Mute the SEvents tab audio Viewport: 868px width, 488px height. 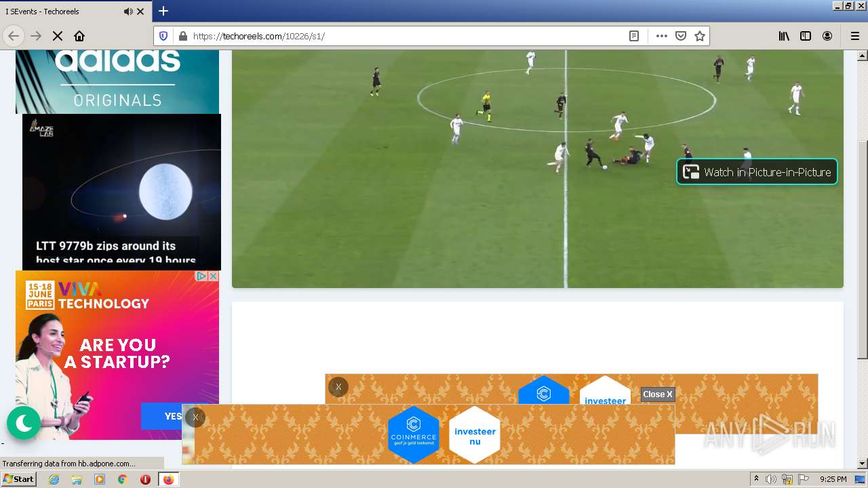click(128, 12)
